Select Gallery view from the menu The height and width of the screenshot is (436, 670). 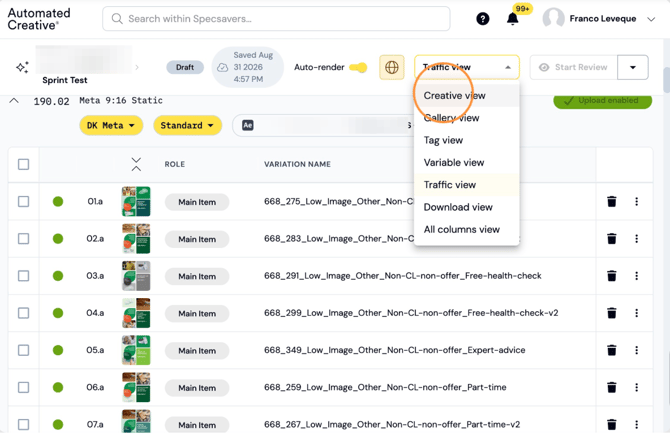click(x=467, y=118)
